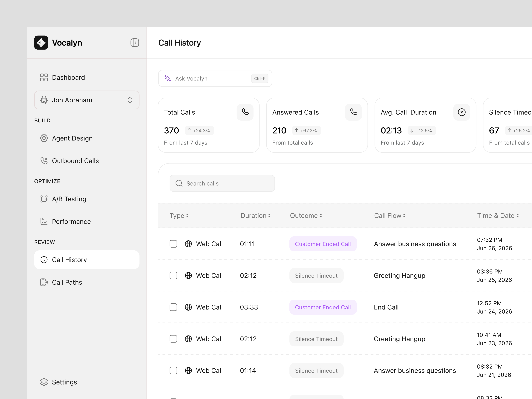Screen dimensions: 532x399
Task: Click the Answered Calls phone icon
Action: click(353, 112)
